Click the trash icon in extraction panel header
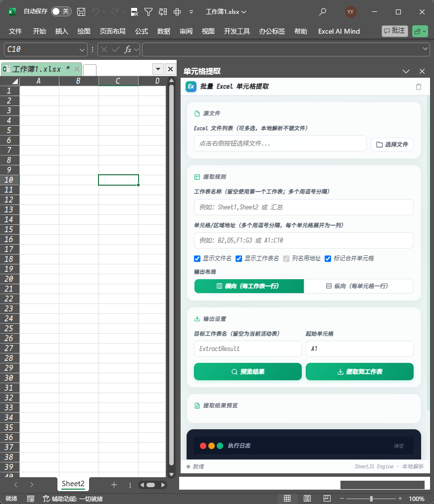The height and width of the screenshot is (504, 434). pyautogui.click(x=418, y=87)
